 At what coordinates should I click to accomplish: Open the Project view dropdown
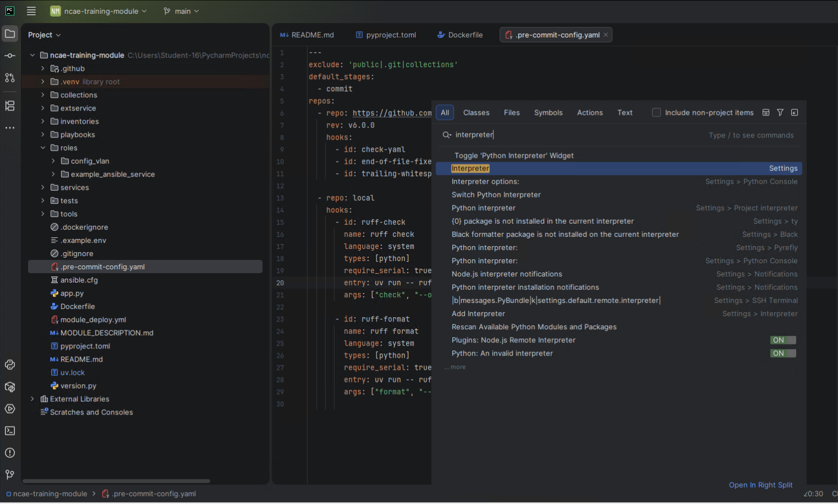(x=44, y=35)
